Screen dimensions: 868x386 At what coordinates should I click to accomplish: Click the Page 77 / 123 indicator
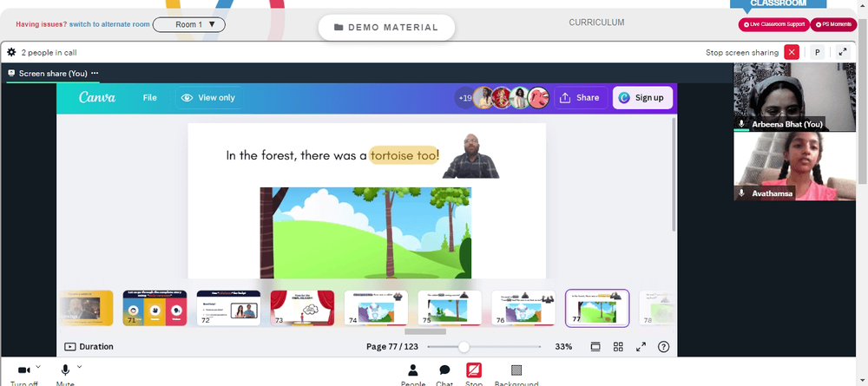[392, 347]
